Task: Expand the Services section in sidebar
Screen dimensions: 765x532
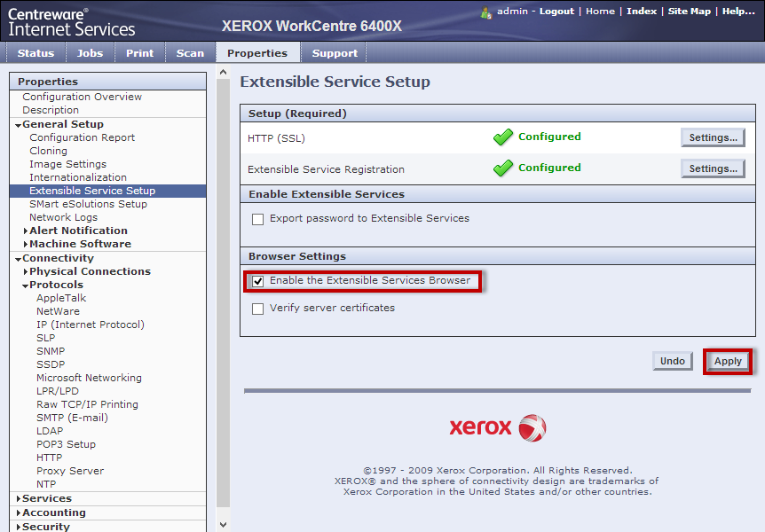Action: click(19, 499)
